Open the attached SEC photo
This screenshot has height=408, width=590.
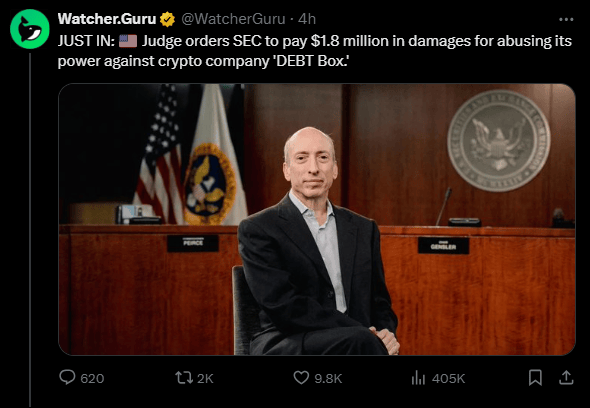point(317,219)
